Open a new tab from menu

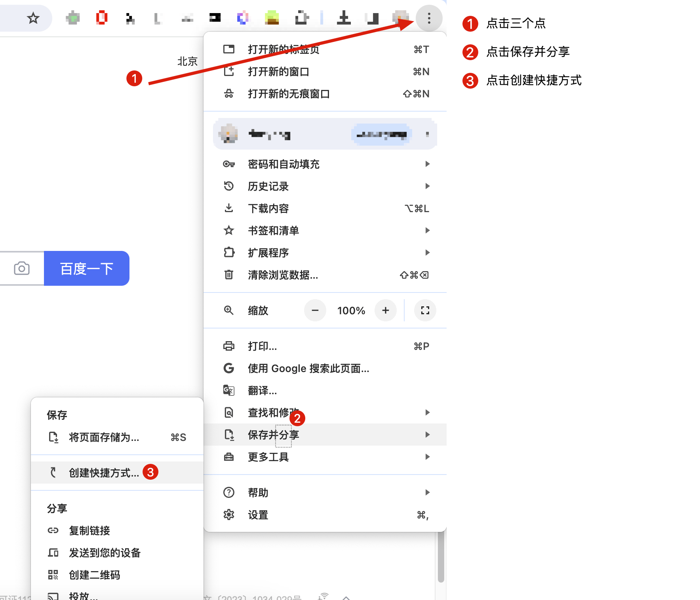283,50
